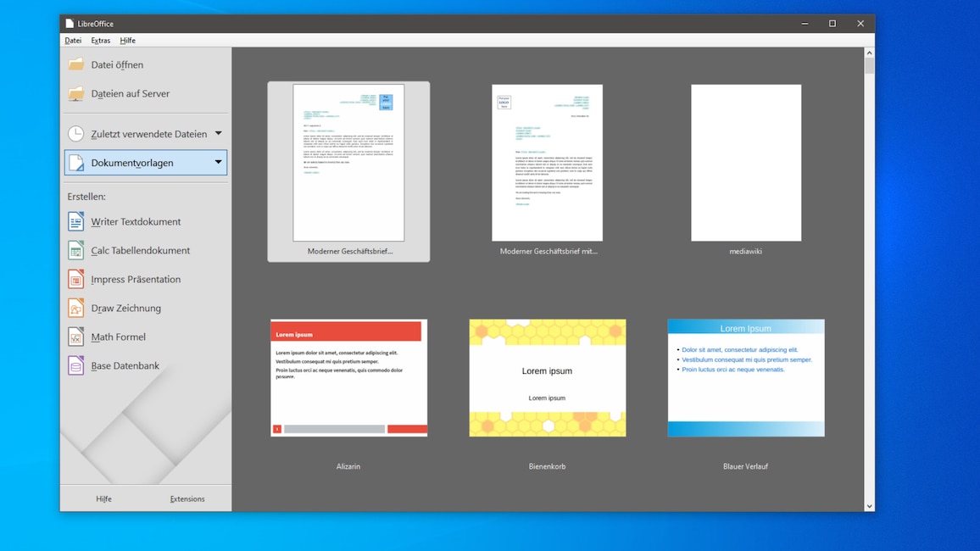Select the blank mediawiki template thumbnail
Screen dimensions: 980x551
(746, 163)
